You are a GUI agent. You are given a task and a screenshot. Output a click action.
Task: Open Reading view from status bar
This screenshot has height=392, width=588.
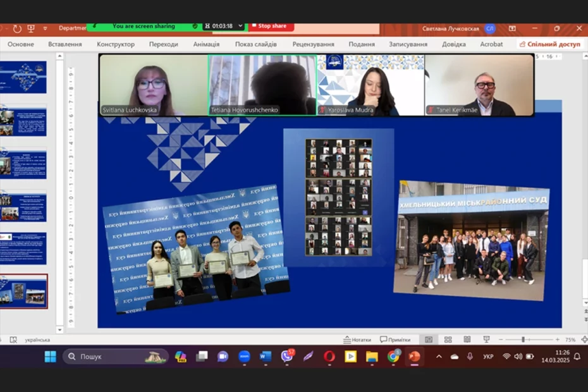(x=467, y=340)
